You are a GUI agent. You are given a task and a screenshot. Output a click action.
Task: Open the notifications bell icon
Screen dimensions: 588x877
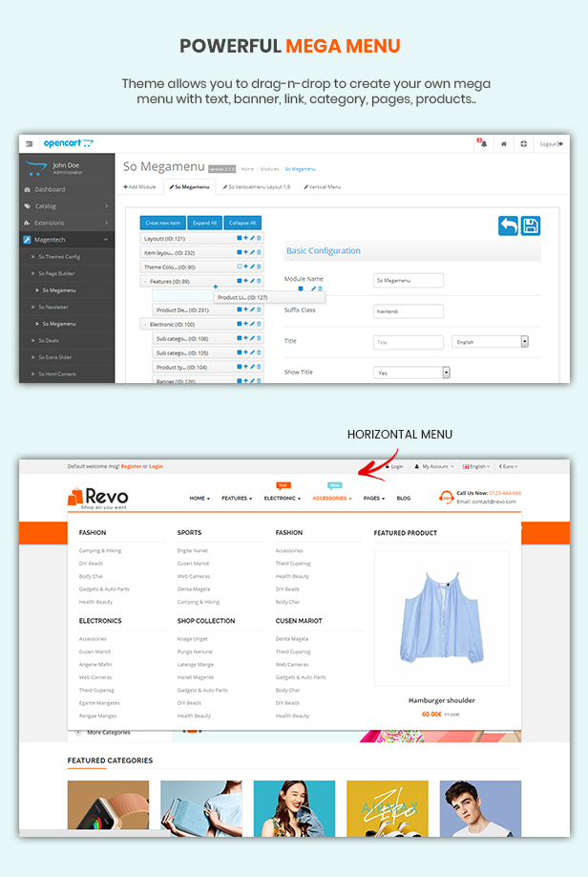tap(481, 143)
